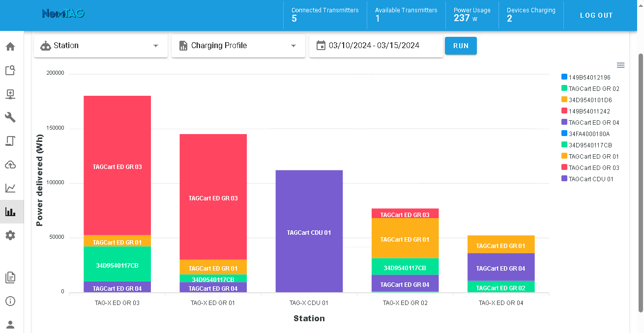Image resolution: width=644 pixels, height=333 pixels.
Task: Toggle legend entry TAGCart CDU 01
Action: click(x=587, y=179)
